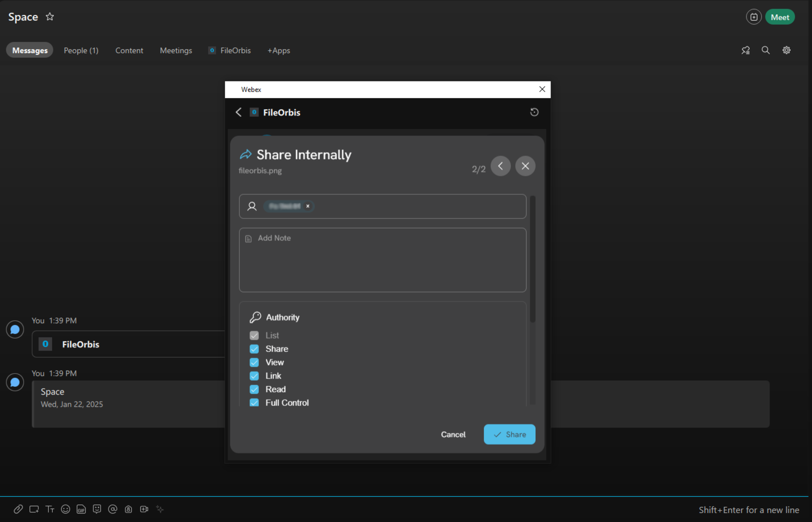
Task: Click the +Apps tab
Action: pos(279,50)
